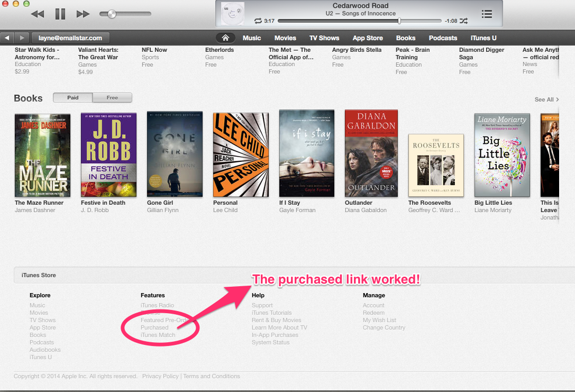Click Redeem under Manage

(373, 313)
